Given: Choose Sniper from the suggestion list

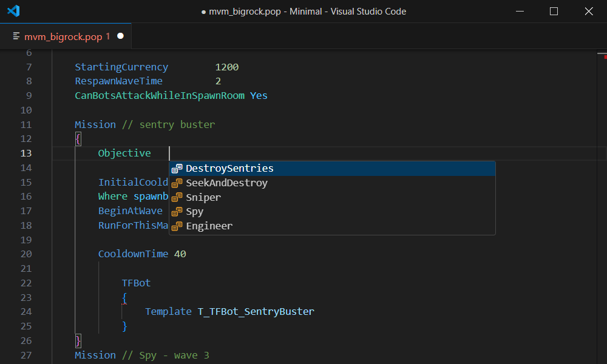Looking at the screenshot, I should pyautogui.click(x=332, y=197).
